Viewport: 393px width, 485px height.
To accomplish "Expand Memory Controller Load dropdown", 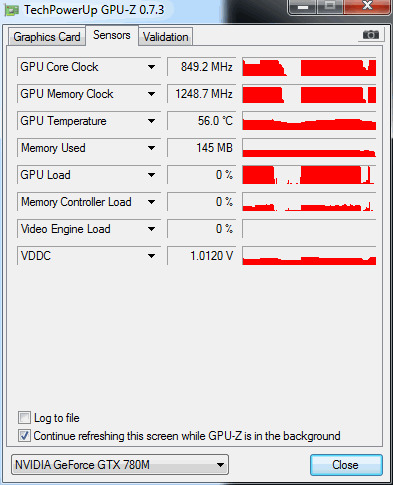I will click(x=151, y=202).
